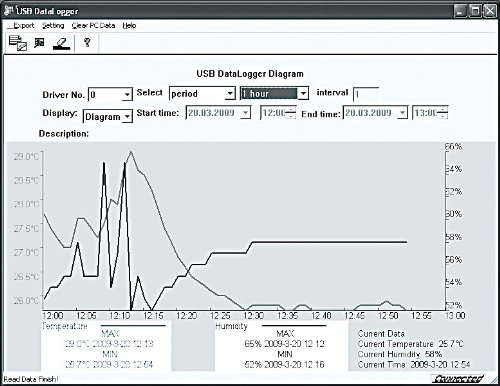
Task: Open the Clear PC Data menu
Action: pos(93,26)
